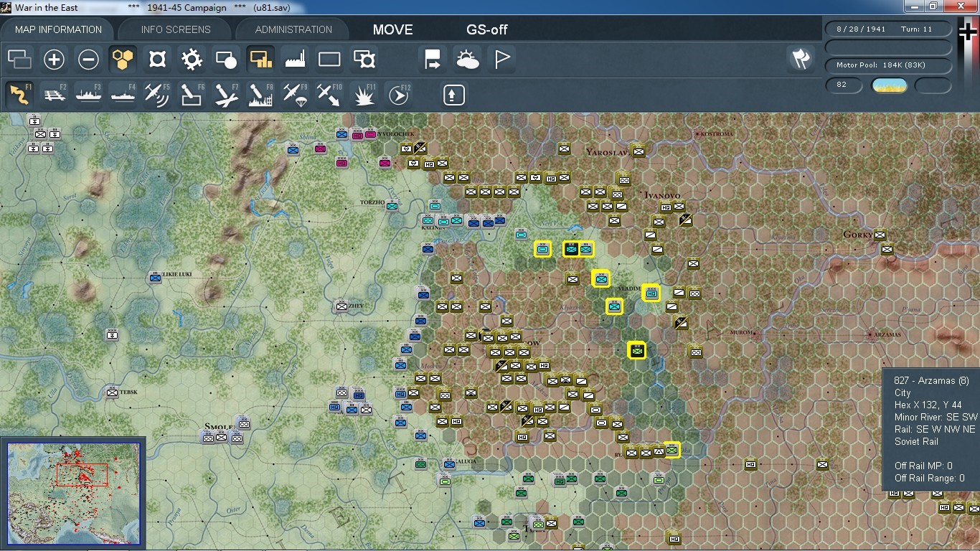Click the clear-weather wheat field indicator

coord(889,85)
